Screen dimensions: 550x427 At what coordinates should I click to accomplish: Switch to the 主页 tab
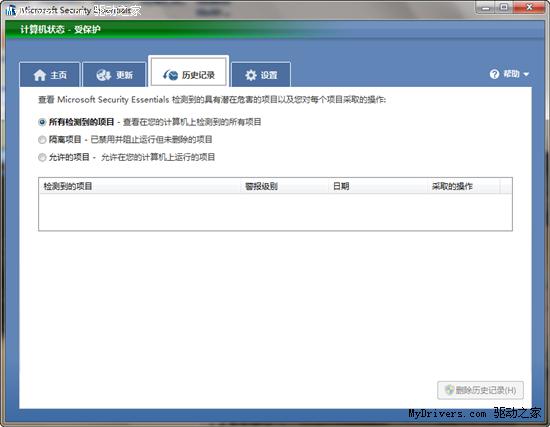click(50, 74)
